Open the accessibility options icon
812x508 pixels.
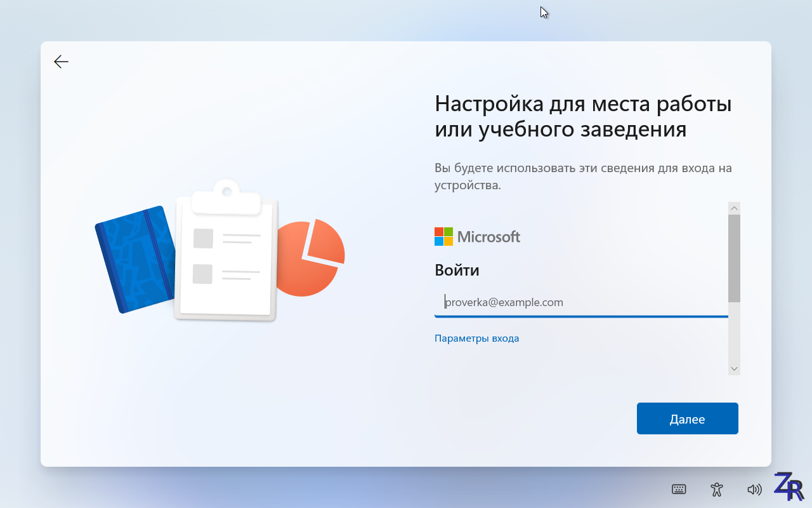coord(717,489)
